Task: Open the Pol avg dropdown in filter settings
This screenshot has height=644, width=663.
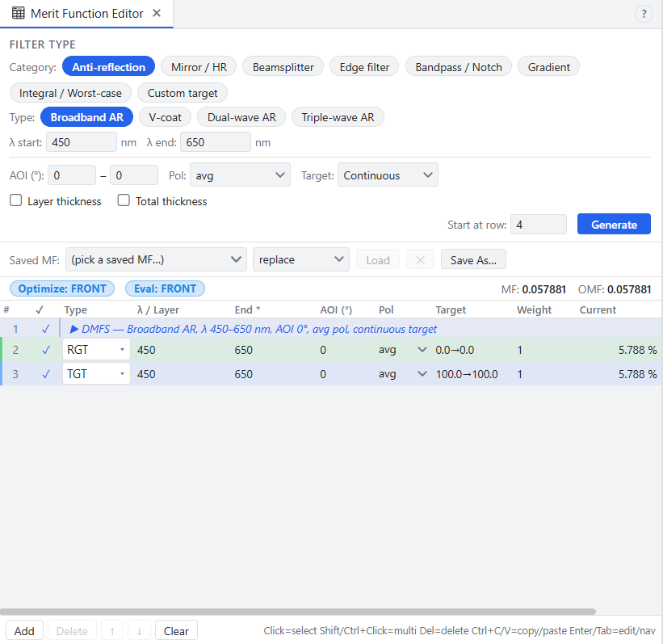Action: (240, 175)
